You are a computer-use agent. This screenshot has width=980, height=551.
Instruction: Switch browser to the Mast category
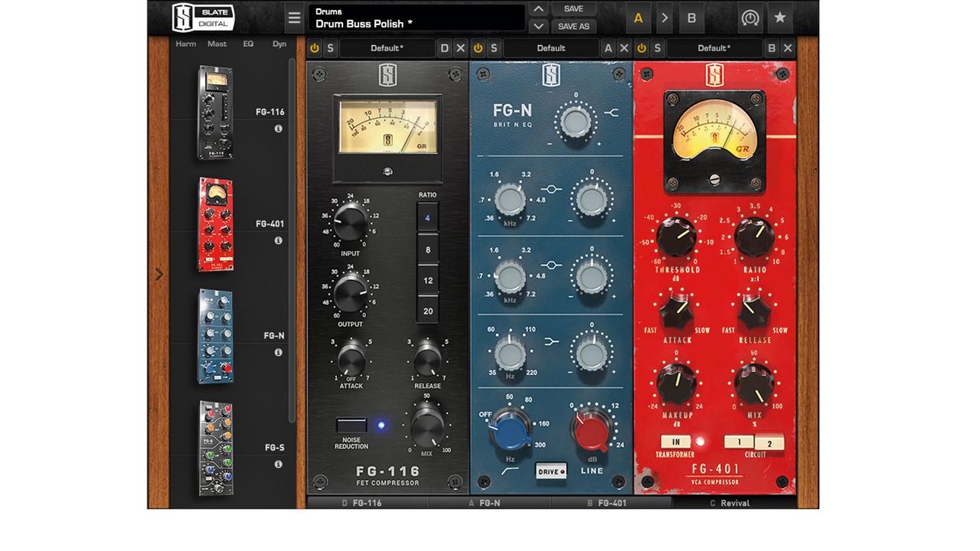point(217,44)
